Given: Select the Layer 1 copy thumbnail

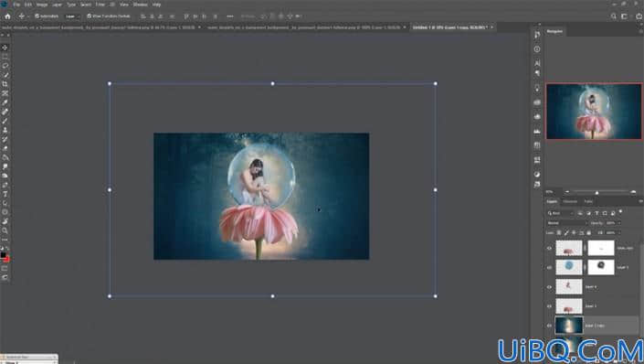Looking at the screenshot, I should point(569,326).
